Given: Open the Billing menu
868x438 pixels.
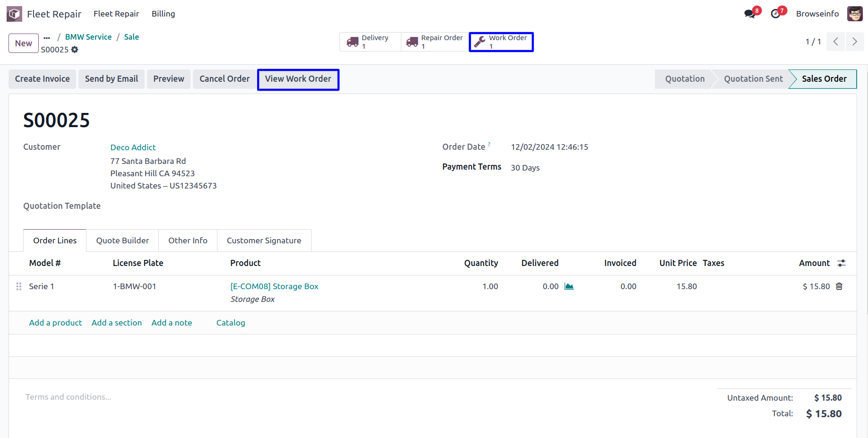Looking at the screenshot, I should pyautogui.click(x=163, y=14).
